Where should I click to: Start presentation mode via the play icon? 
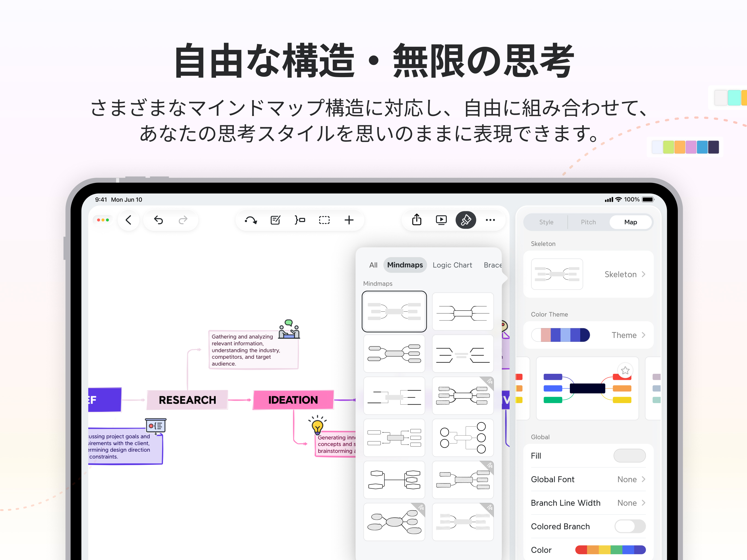[441, 220]
